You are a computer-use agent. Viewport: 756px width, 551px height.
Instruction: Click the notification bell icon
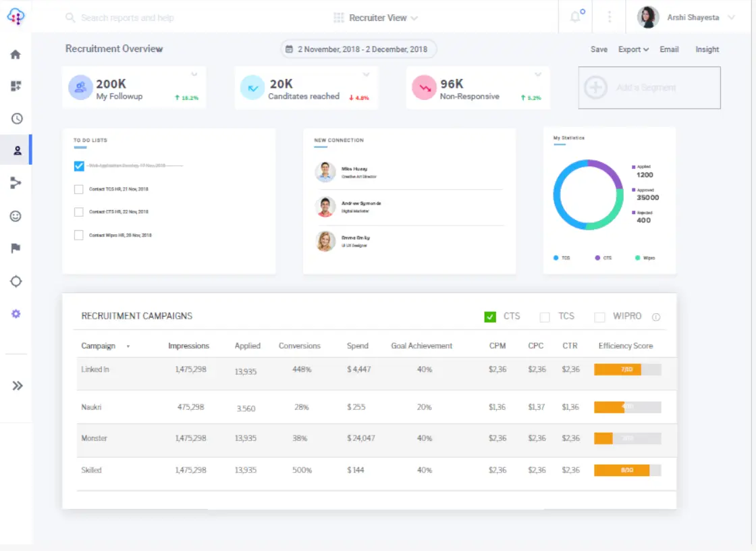click(576, 18)
